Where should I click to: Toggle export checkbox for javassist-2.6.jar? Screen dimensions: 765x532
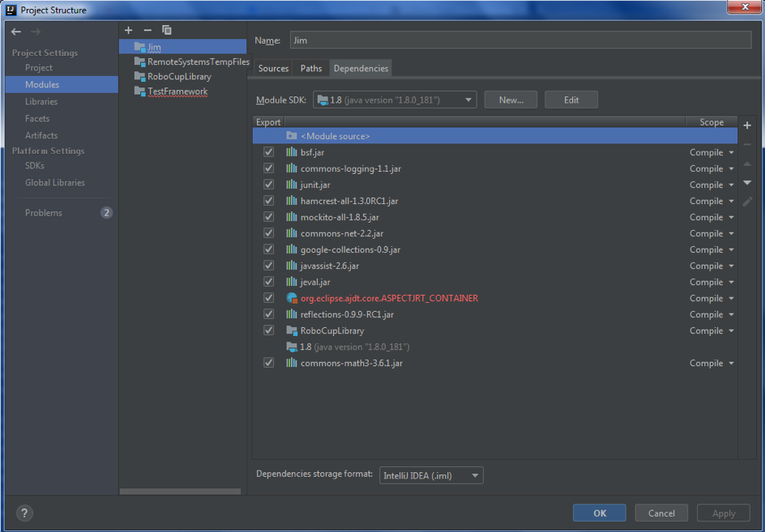tap(268, 266)
